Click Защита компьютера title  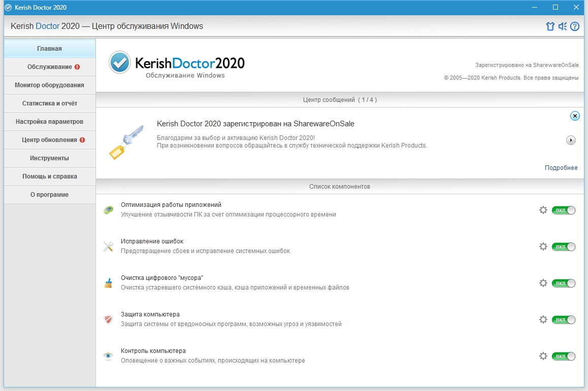coord(150,314)
